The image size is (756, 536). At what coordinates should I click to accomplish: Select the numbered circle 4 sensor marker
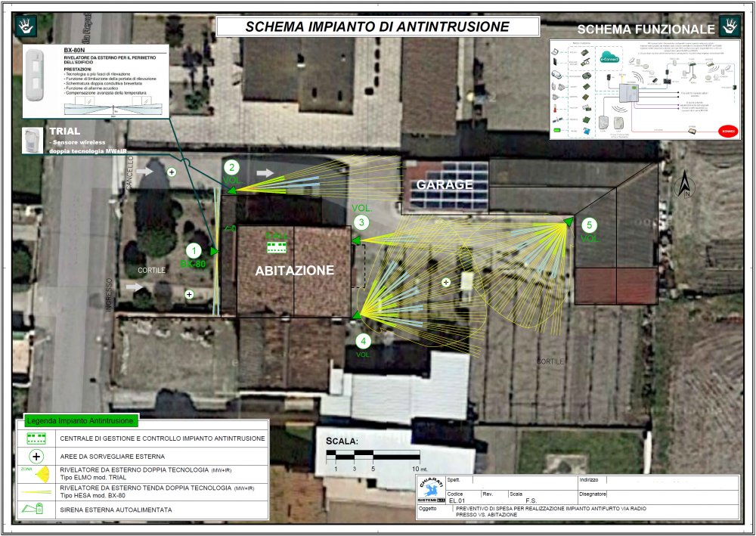click(363, 341)
